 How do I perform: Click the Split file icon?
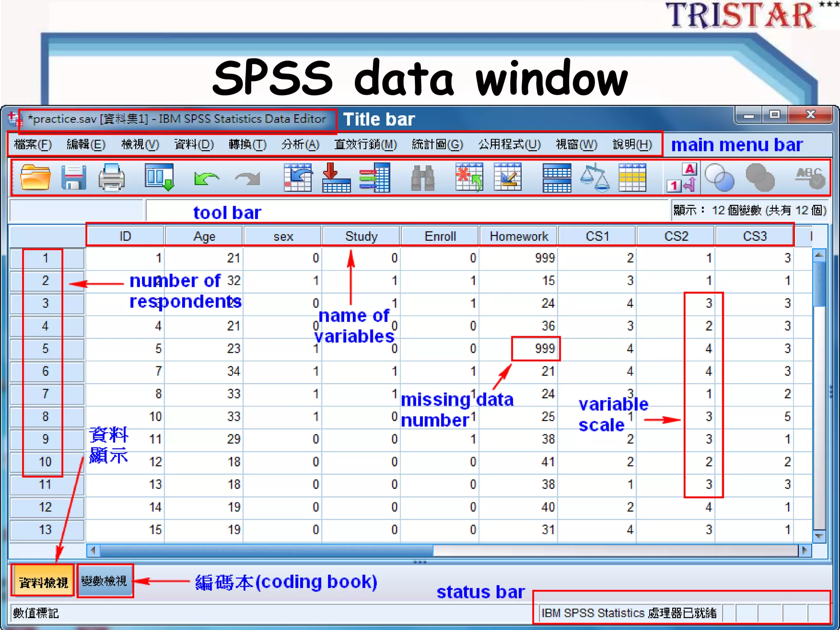point(557,178)
